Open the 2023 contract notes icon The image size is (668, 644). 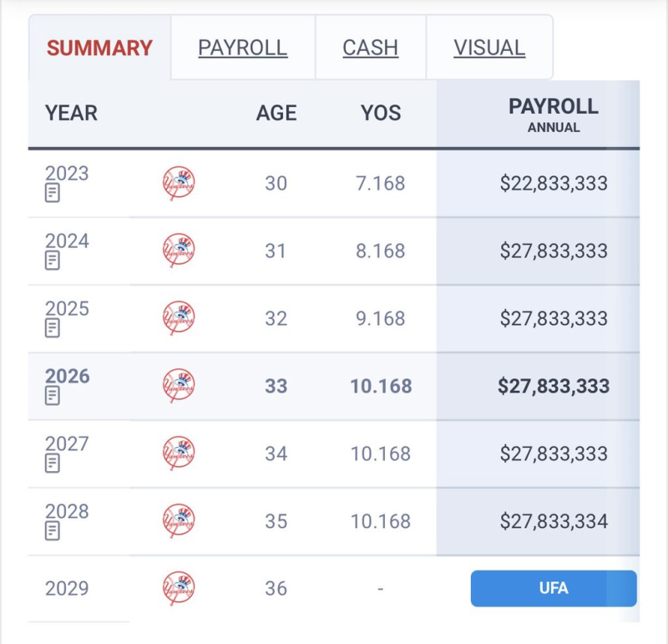pyautogui.click(x=53, y=193)
